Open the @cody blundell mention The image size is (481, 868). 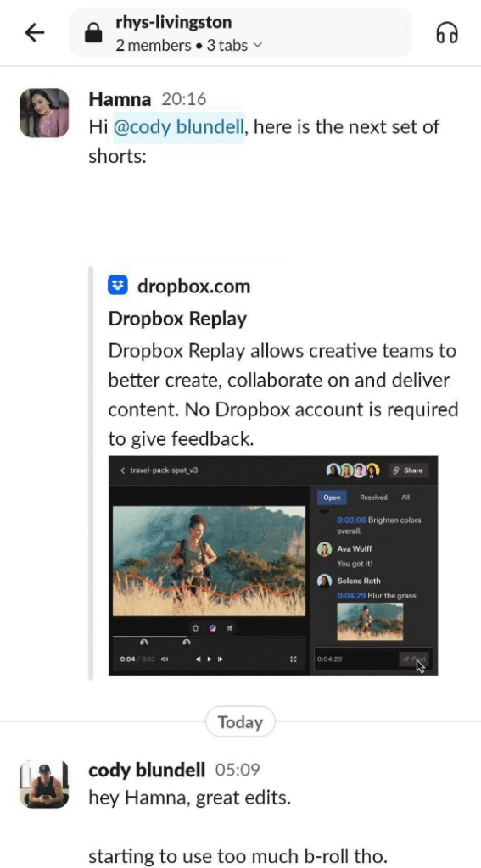click(x=179, y=127)
